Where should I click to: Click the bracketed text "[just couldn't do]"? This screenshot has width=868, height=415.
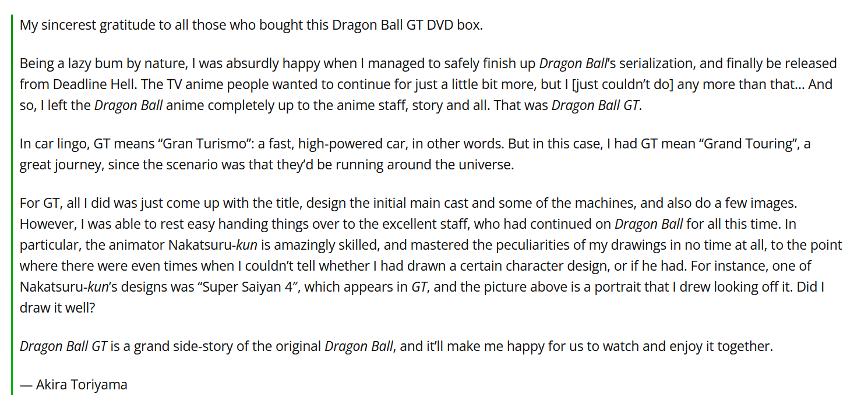(x=629, y=84)
